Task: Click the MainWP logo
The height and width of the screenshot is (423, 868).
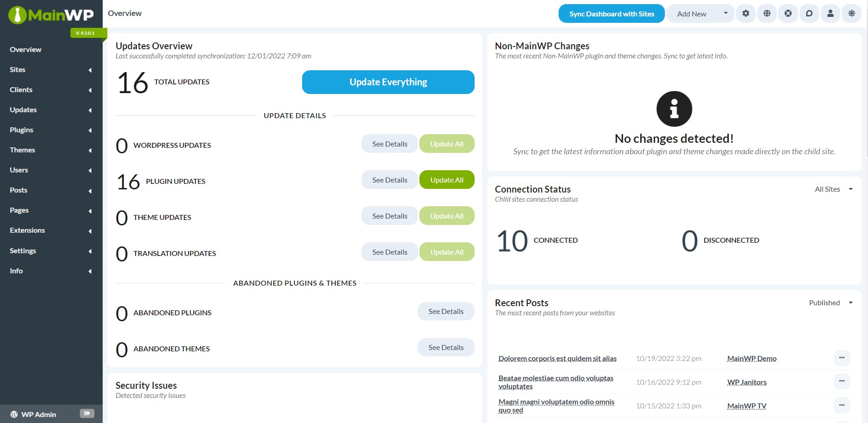Action: [51, 15]
